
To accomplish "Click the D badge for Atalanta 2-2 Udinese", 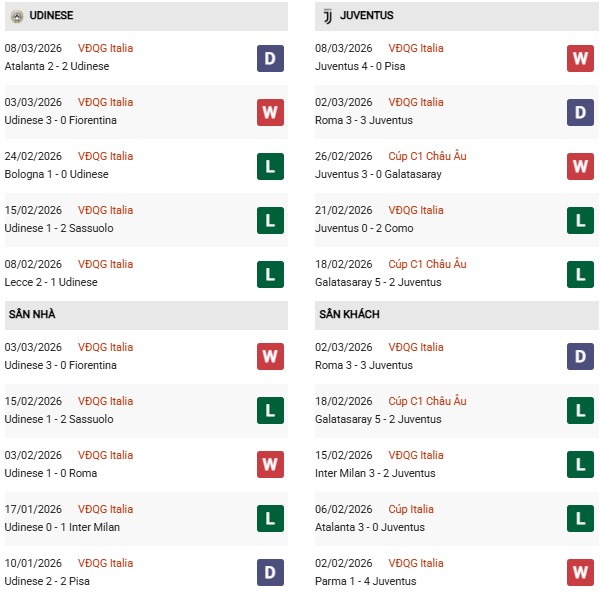I will (x=270, y=58).
